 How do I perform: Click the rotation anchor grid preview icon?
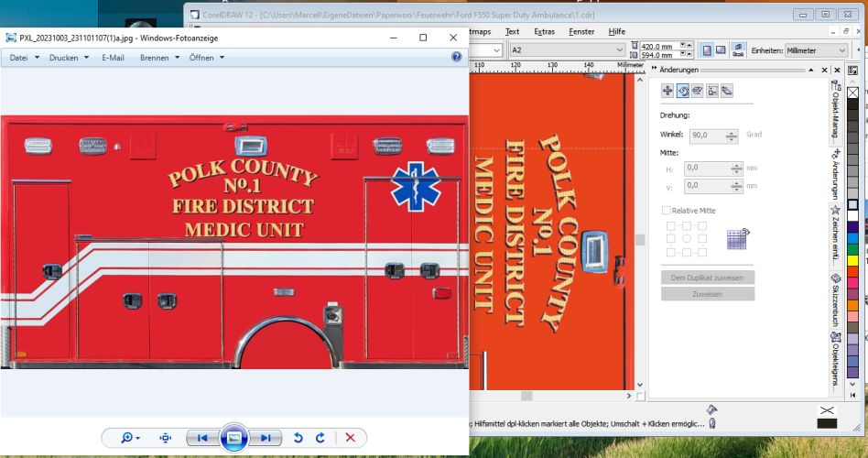point(738,239)
